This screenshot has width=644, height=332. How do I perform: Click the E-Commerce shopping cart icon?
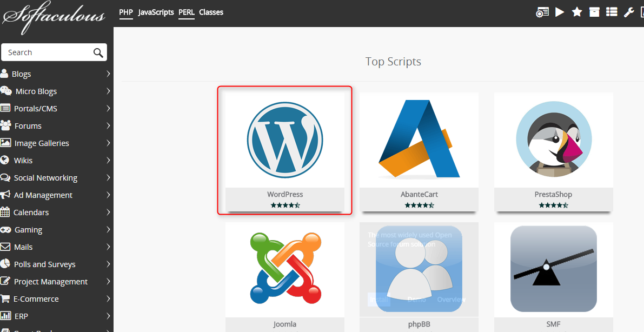5,298
